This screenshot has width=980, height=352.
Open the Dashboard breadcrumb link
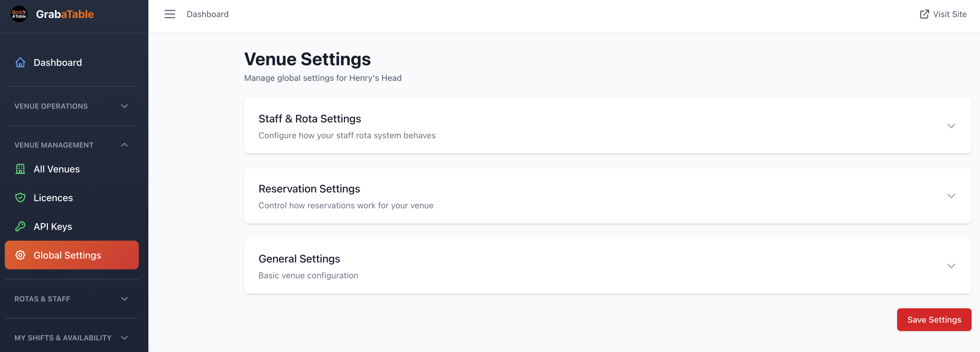point(207,14)
